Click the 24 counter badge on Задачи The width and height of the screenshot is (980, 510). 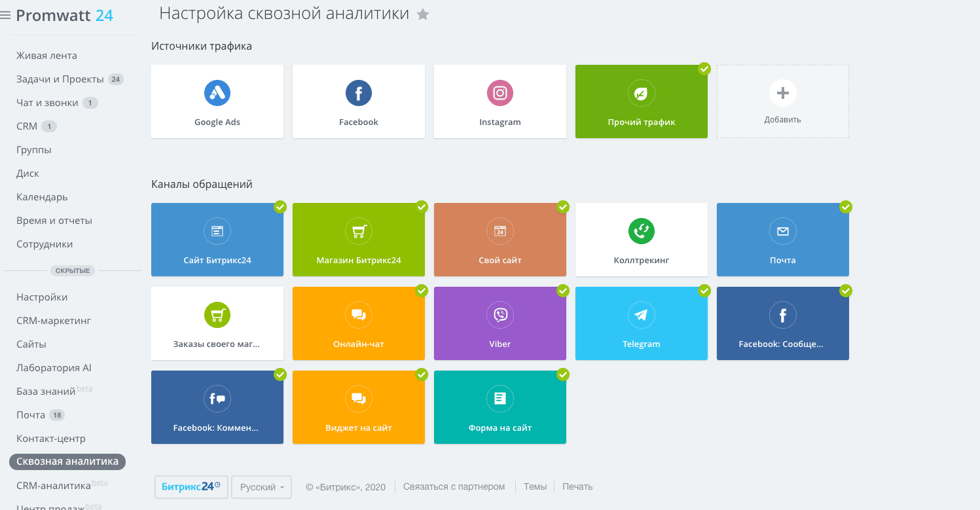116,79
